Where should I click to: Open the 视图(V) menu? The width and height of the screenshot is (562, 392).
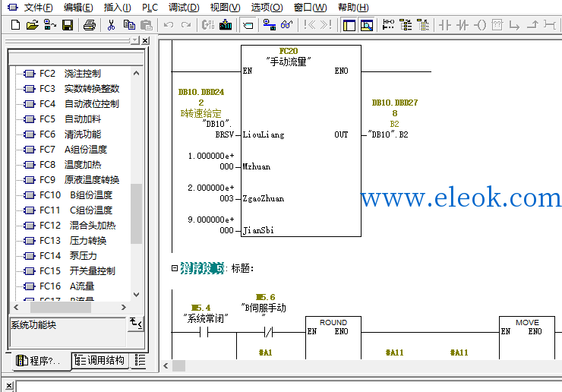[x=225, y=7]
